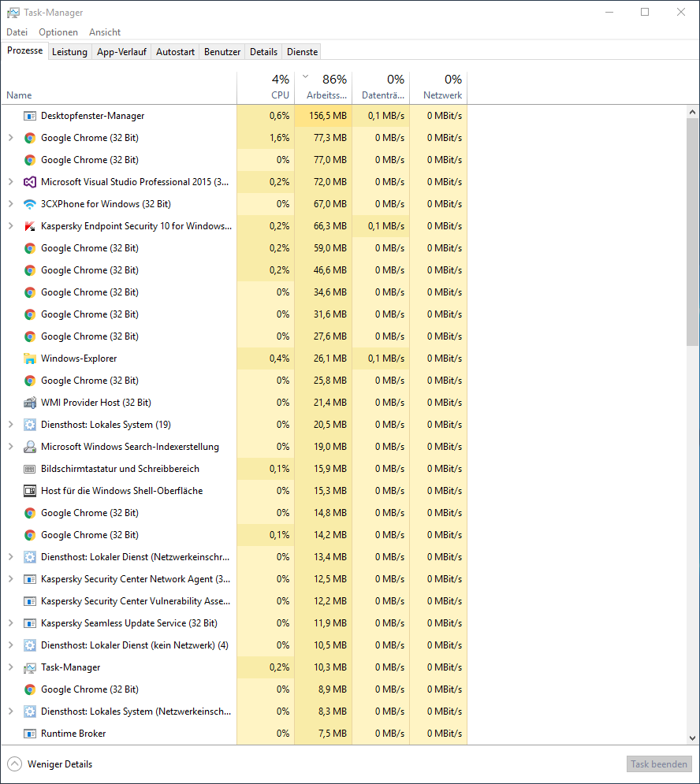Sort processes by the Name column
The width and height of the screenshot is (700, 784).
point(118,88)
